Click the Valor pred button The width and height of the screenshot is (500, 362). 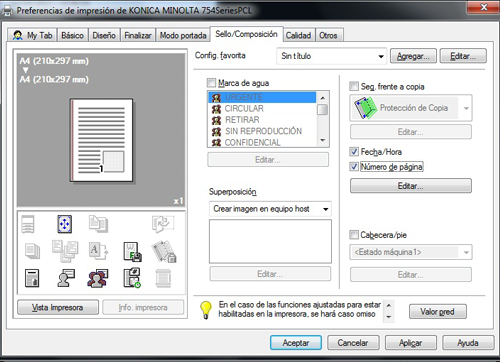pyautogui.click(x=437, y=312)
